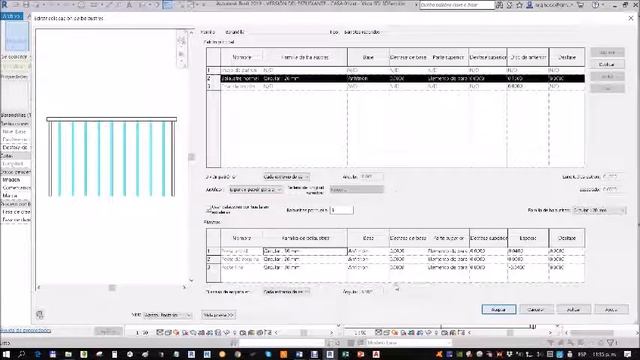Click the Balaustres por huella input field
Viewport: 640px width, 360px height.
pyautogui.click(x=341, y=210)
